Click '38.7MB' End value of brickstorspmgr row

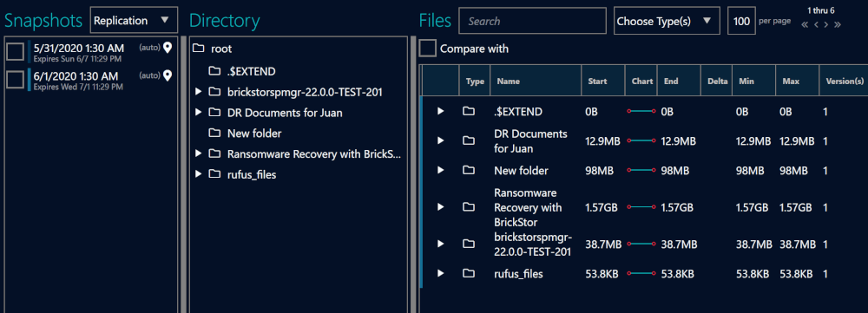680,244
